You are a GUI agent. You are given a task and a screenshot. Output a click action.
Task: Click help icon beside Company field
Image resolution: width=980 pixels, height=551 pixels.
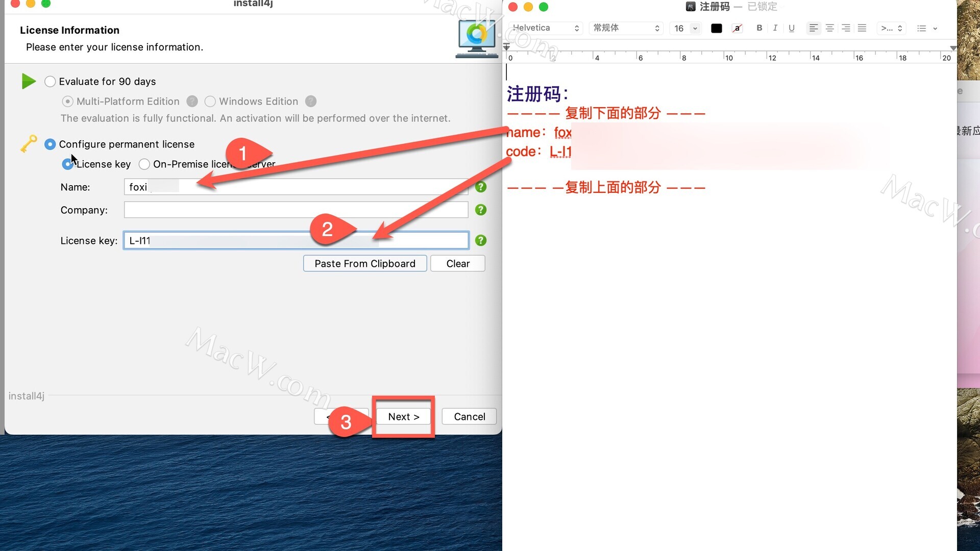pos(480,210)
